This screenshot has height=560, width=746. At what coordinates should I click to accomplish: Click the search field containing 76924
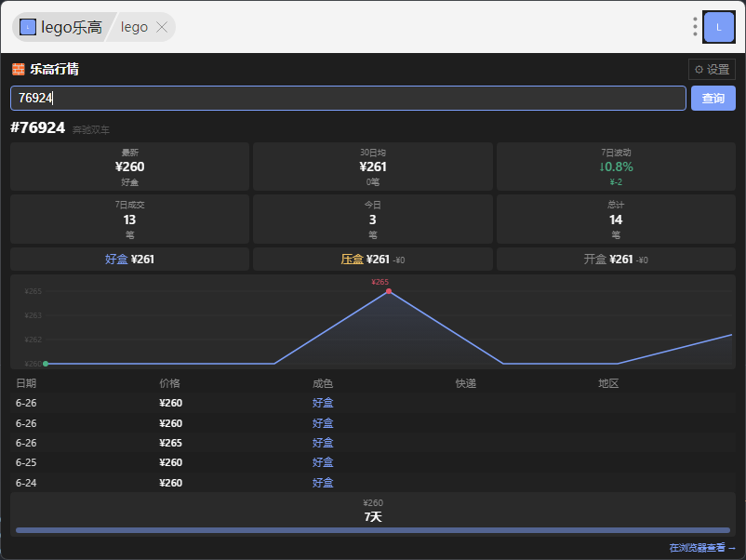[x=348, y=98]
